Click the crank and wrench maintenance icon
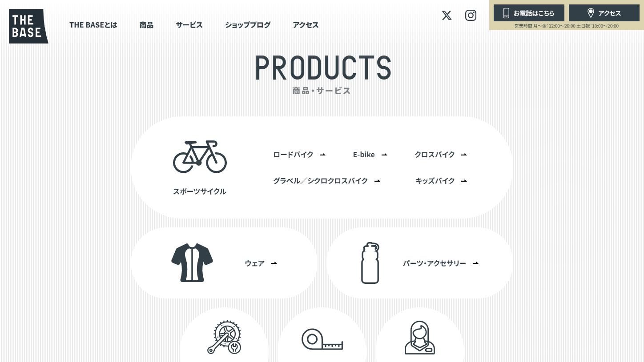 224,338
